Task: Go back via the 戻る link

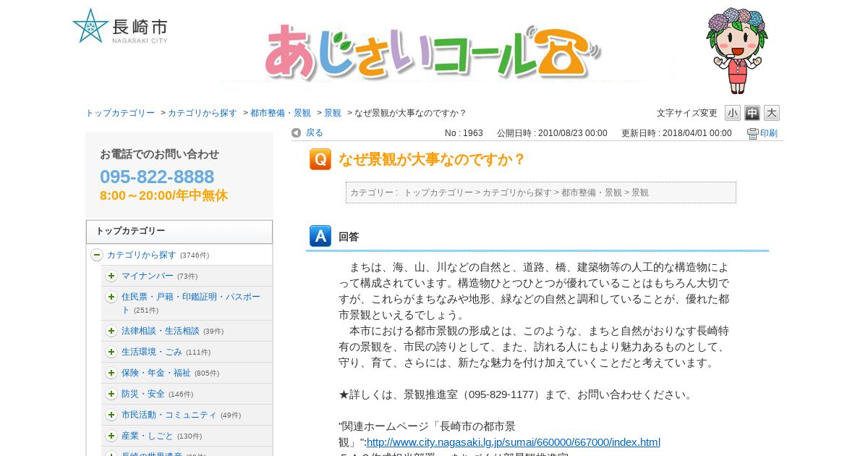Action: point(315,133)
